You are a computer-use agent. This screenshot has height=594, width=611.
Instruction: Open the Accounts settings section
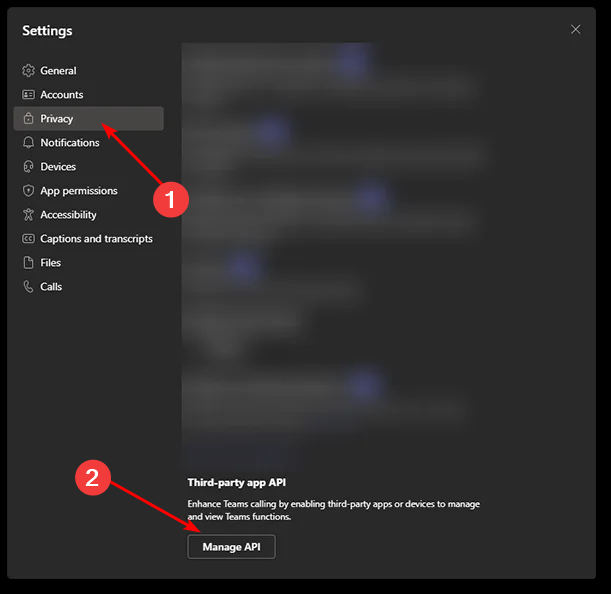88,95
